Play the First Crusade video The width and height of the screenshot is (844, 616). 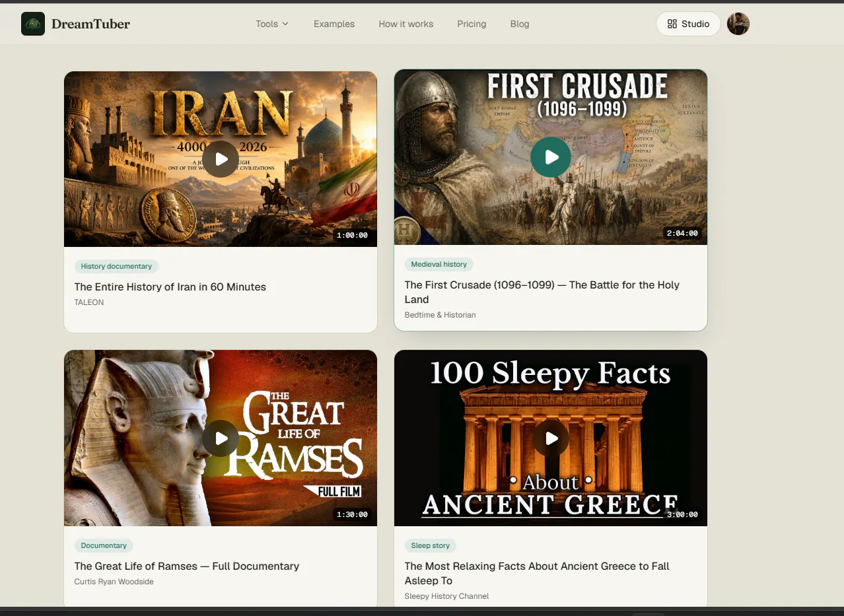pos(551,157)
